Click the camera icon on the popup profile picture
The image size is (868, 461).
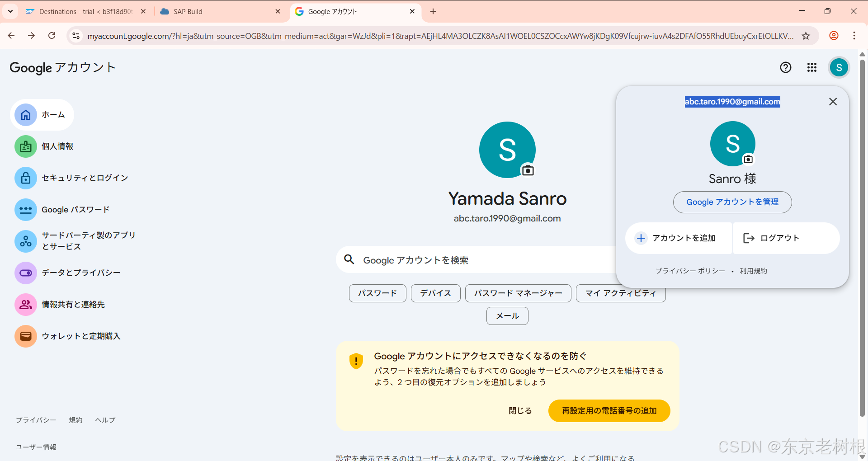748,159
